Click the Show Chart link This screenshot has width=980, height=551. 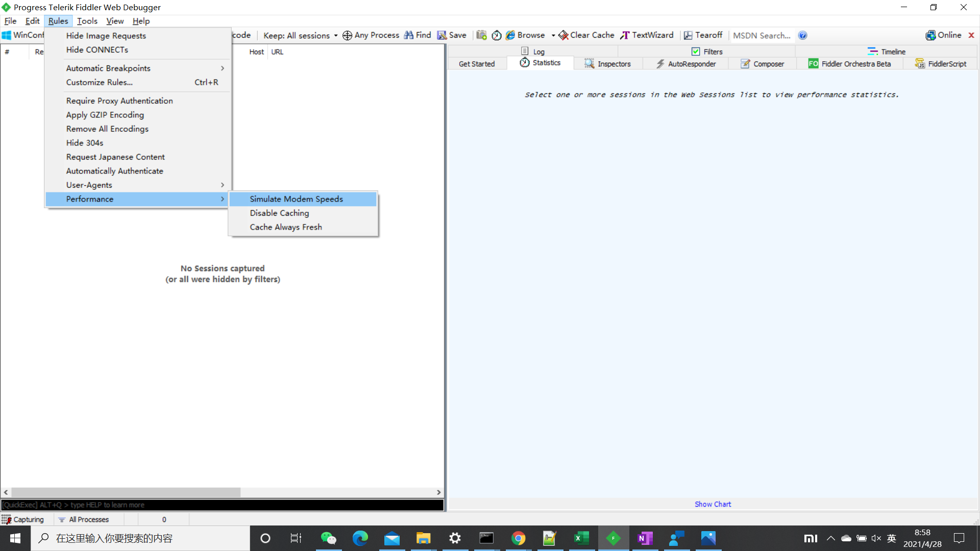tap(713, 504)
